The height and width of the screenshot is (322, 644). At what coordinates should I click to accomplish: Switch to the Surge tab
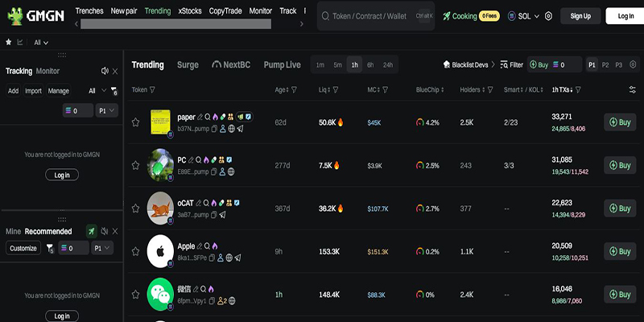point(188,65)
